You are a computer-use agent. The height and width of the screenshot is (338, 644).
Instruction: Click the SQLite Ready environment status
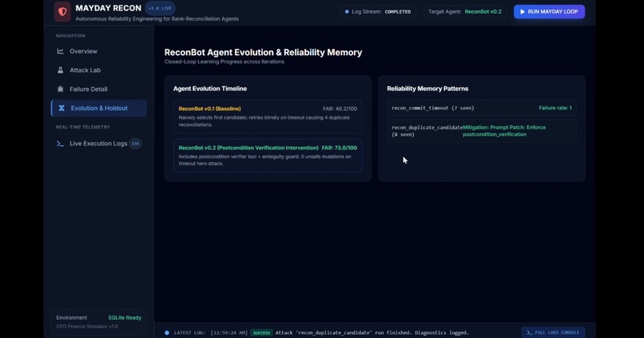pos(125,318)
